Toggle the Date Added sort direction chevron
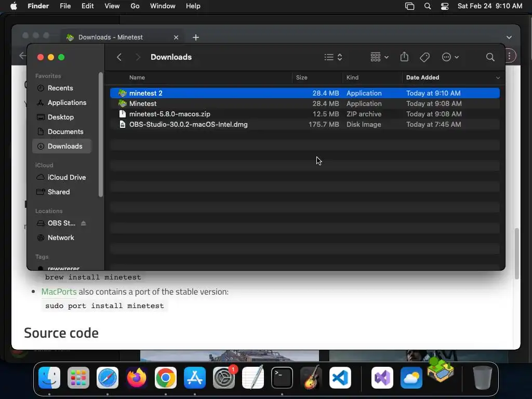 498,78
